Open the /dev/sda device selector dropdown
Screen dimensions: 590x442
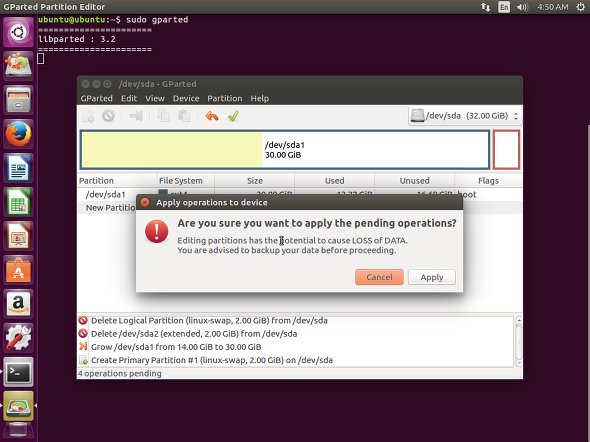pos(465,116)
